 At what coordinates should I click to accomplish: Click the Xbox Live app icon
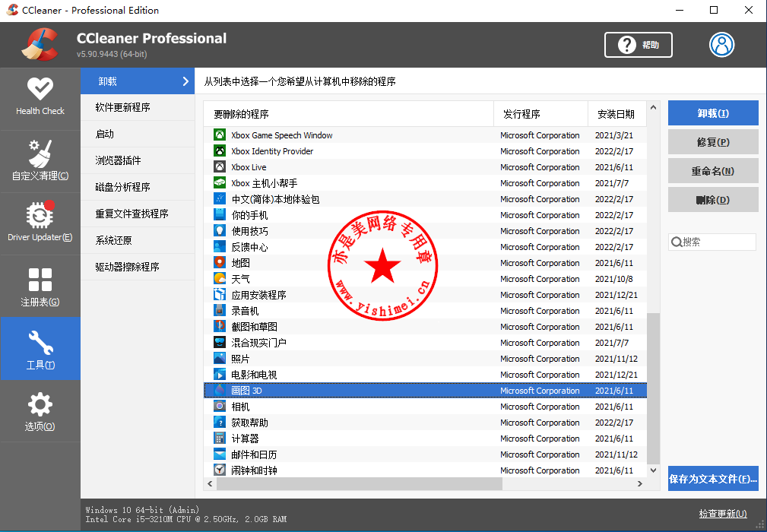[220, 166]
